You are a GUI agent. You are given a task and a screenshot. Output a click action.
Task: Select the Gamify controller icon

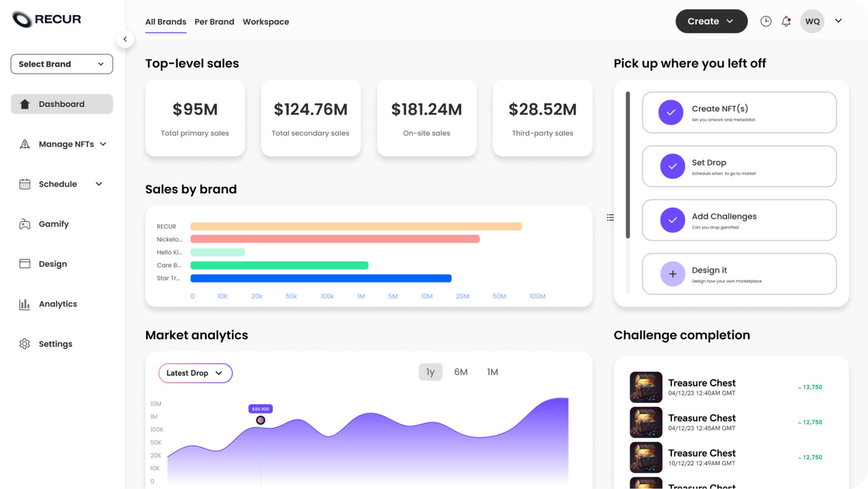coord(25,224)
